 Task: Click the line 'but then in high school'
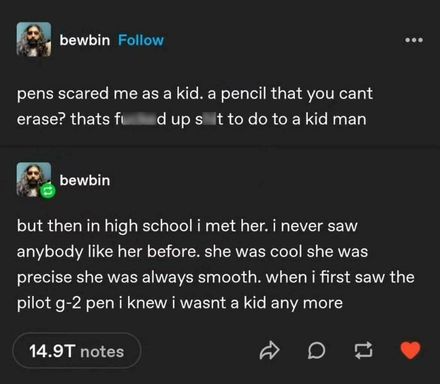coord(187,226)
